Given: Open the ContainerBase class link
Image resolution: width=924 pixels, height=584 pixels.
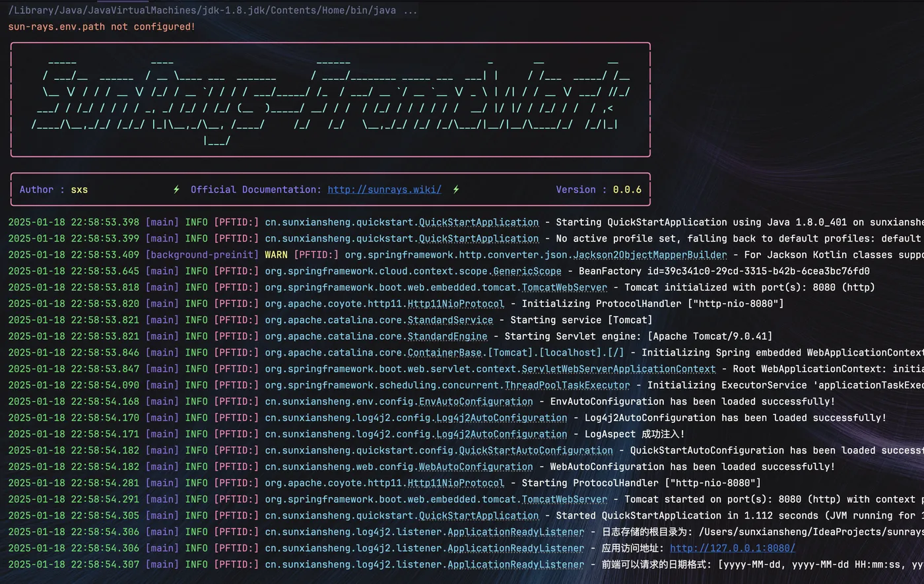Looking at the screenshot, I should (444, 352).
